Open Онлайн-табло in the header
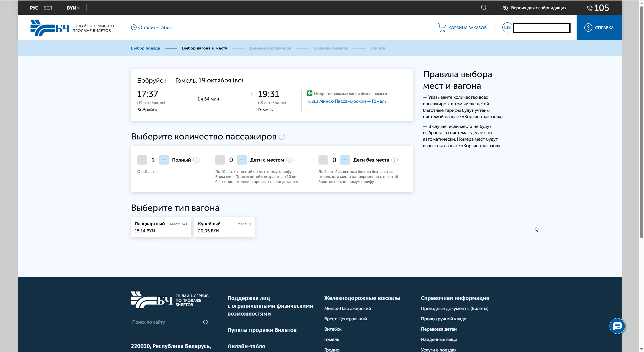 coord(152,27)
